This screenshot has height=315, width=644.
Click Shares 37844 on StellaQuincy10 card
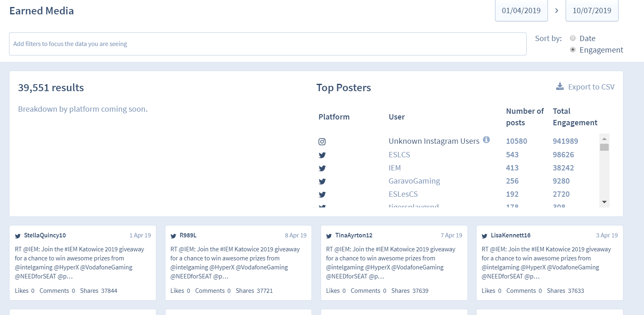point(99,291)
